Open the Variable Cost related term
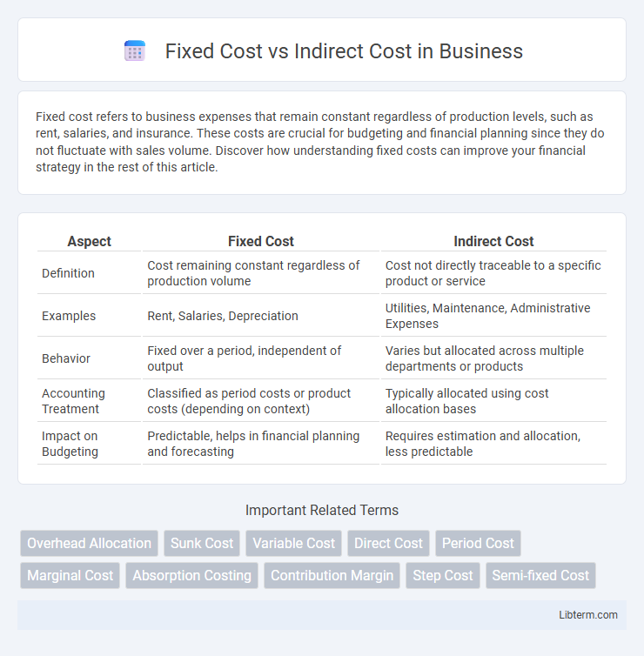This screenshot has width=644, height=656. tap(294, 543)
